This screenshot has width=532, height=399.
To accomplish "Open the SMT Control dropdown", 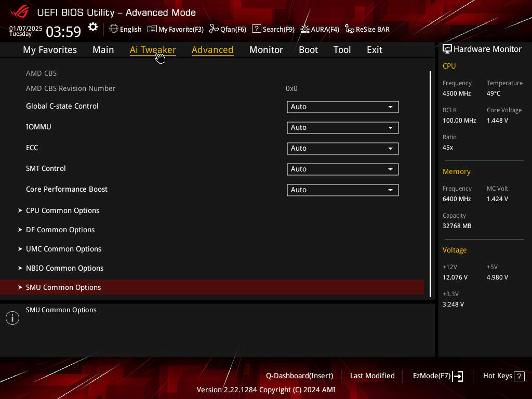I will pyautogui.click(x=343, y=169).
